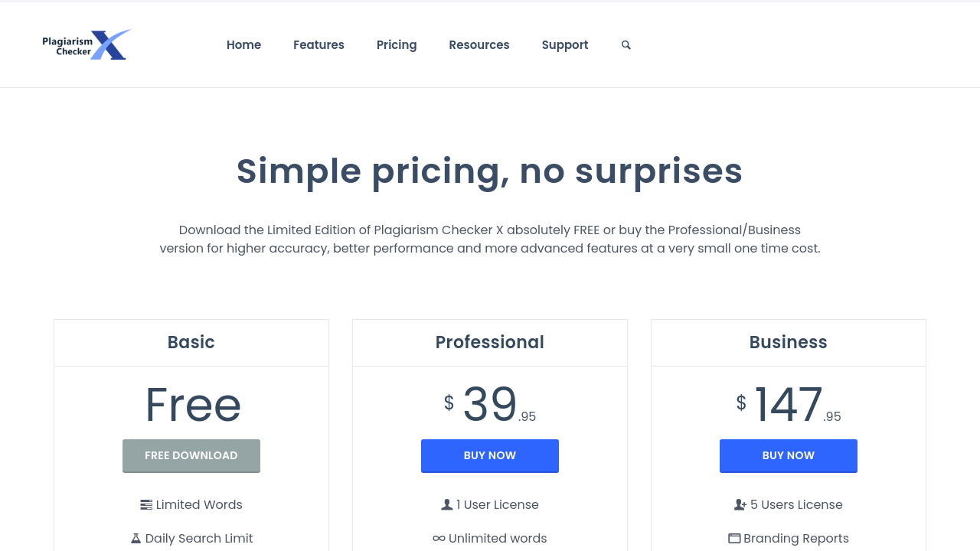Open the search magnifier icon
Screen dimensions: 980x551
(626, 45)
